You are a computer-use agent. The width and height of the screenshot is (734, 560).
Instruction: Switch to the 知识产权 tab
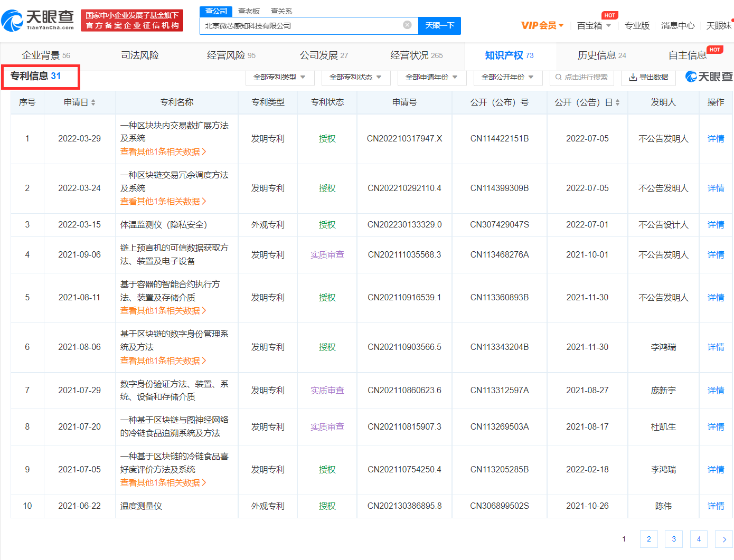(509, 55)
